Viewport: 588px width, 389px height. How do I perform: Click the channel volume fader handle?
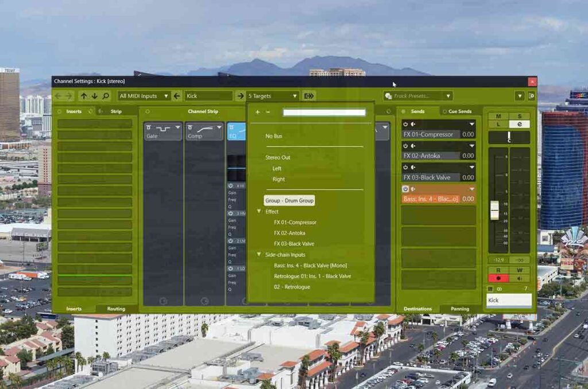coord(494,211)
